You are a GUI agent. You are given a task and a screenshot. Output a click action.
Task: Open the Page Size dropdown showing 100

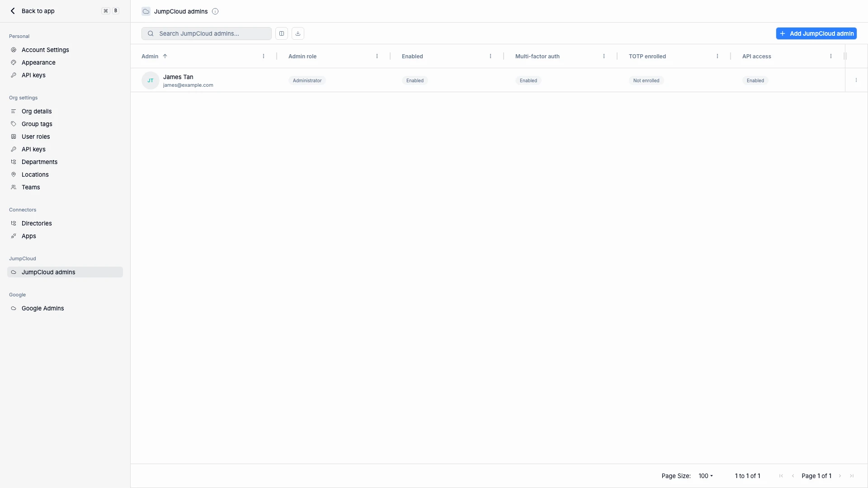(705, 476)
